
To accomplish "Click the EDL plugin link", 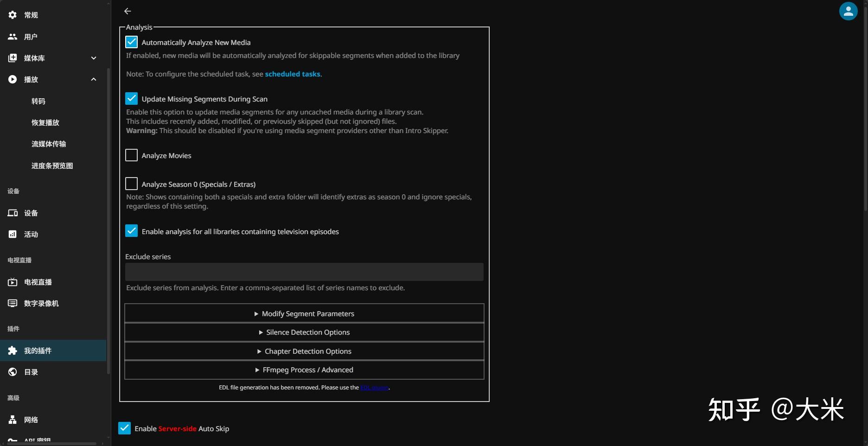I will point(374,388).
